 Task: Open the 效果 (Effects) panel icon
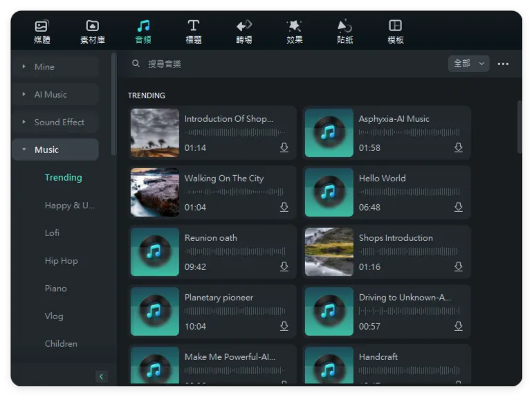(295, 27)
